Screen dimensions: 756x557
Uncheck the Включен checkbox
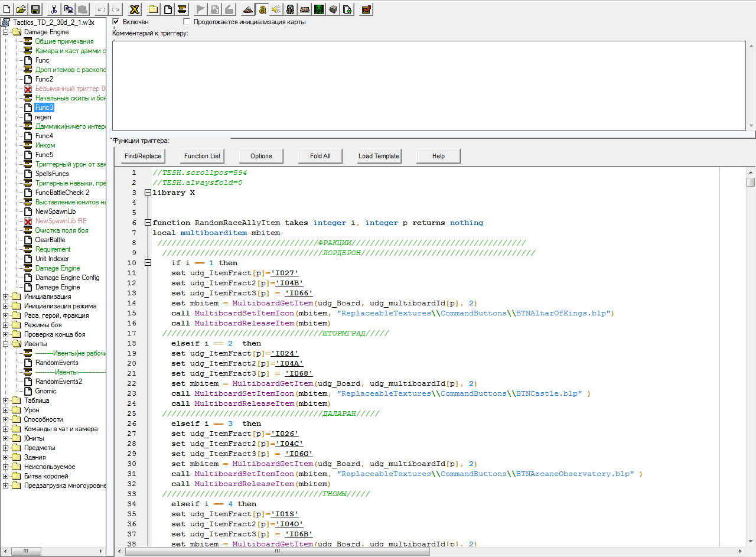point(116,22)
